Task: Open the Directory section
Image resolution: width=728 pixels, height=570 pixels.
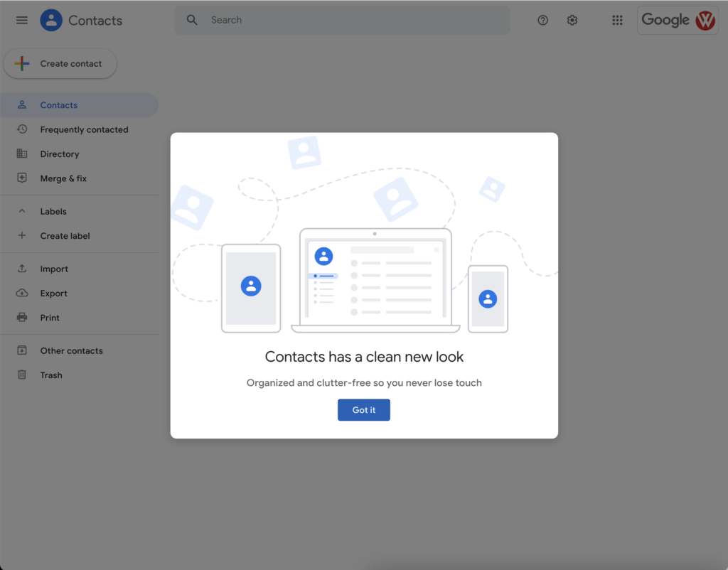Action: [x=79, y=154]
